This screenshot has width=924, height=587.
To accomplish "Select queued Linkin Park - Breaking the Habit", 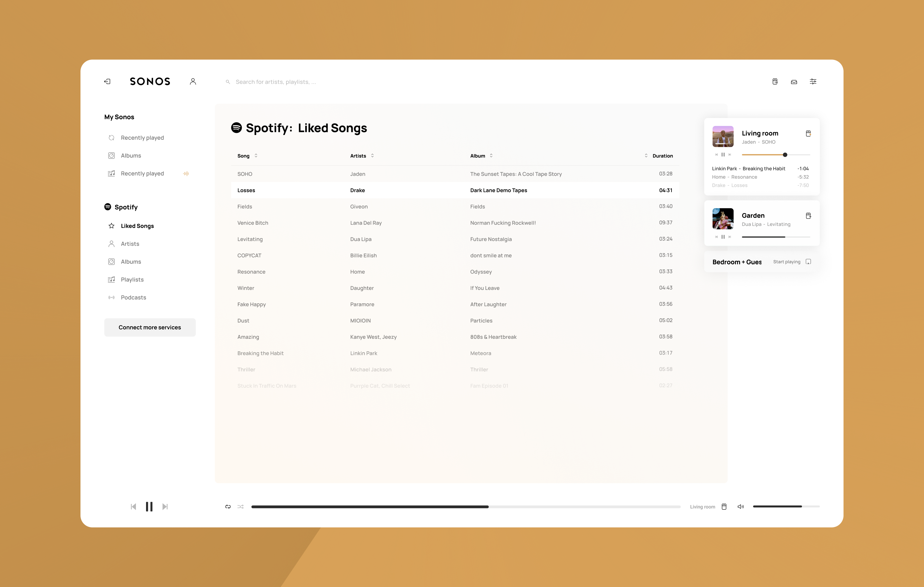I will [761, 168].
